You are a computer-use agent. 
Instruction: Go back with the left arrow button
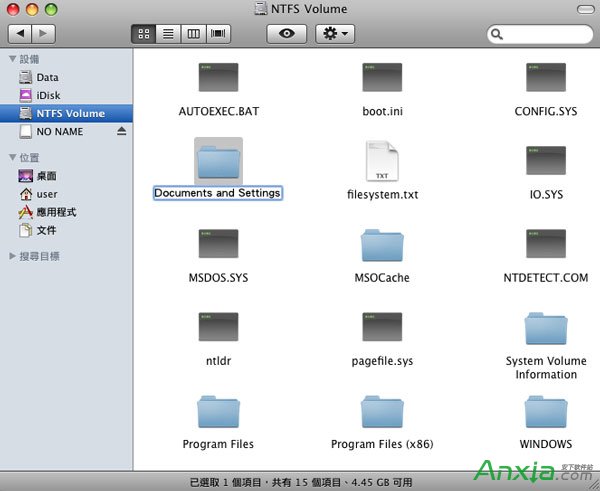click(x=20, y=34)
